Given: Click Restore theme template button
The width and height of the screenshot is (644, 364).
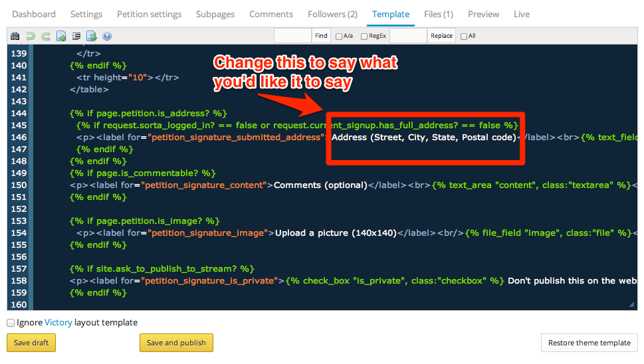Looking at the screenshot, I should 589,343.
